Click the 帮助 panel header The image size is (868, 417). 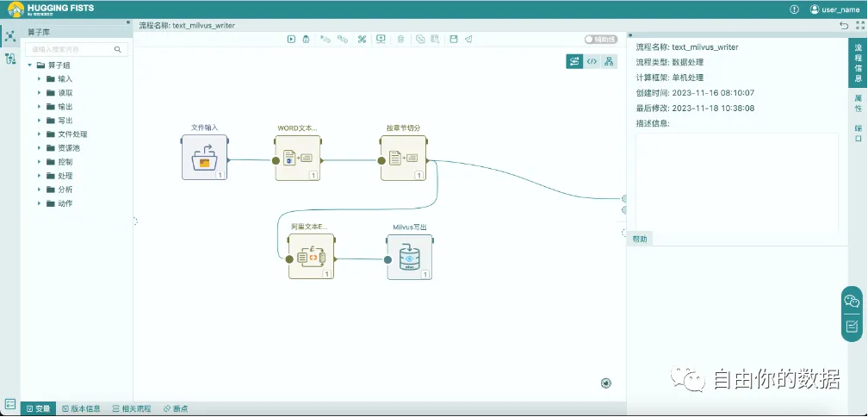tap(641, 239)
